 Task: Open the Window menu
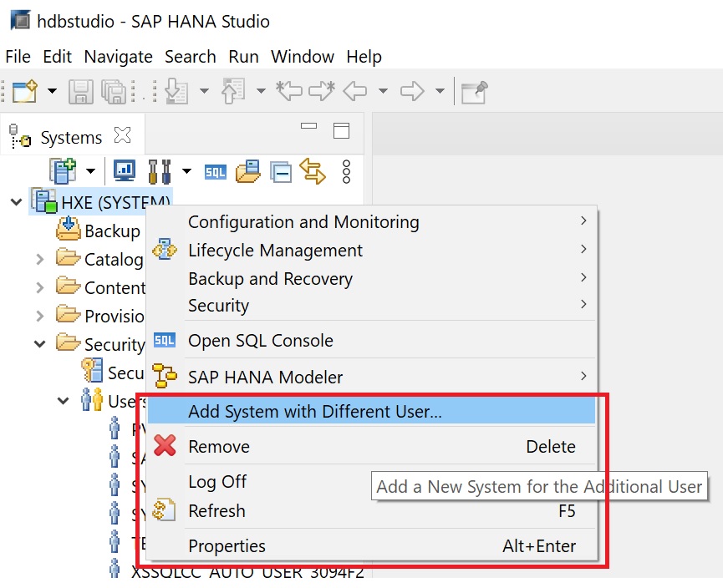(303, 57)
